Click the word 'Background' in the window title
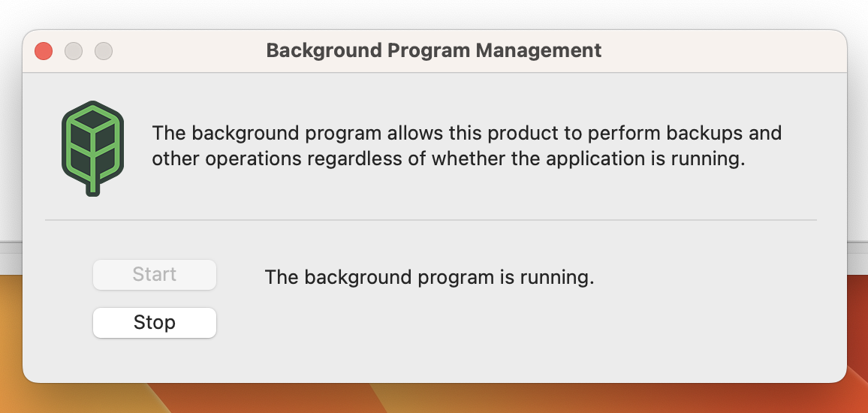This screenshot has width=868, height=413. click(x=324, y=50)
